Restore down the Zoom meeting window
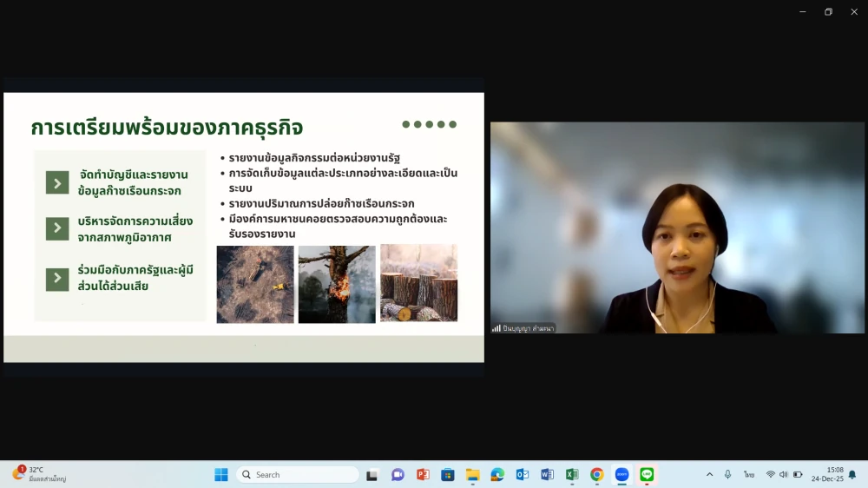This screenshot has width=868, height=488. (x=829, y=11)
